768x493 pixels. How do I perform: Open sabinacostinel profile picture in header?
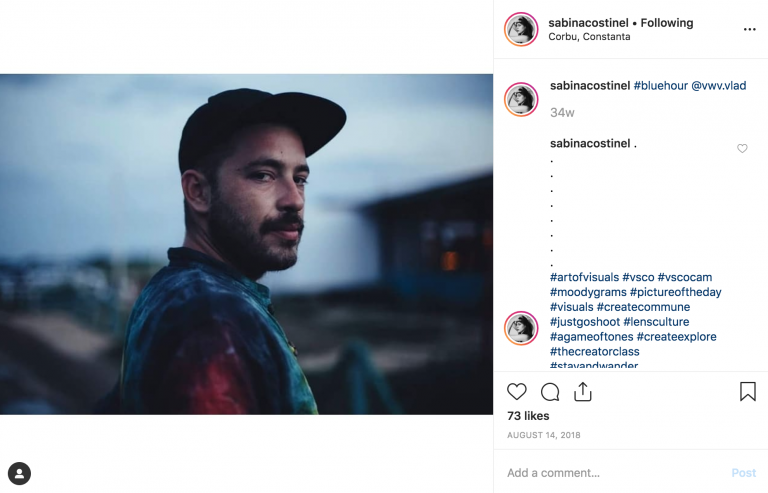pos(521,29)
